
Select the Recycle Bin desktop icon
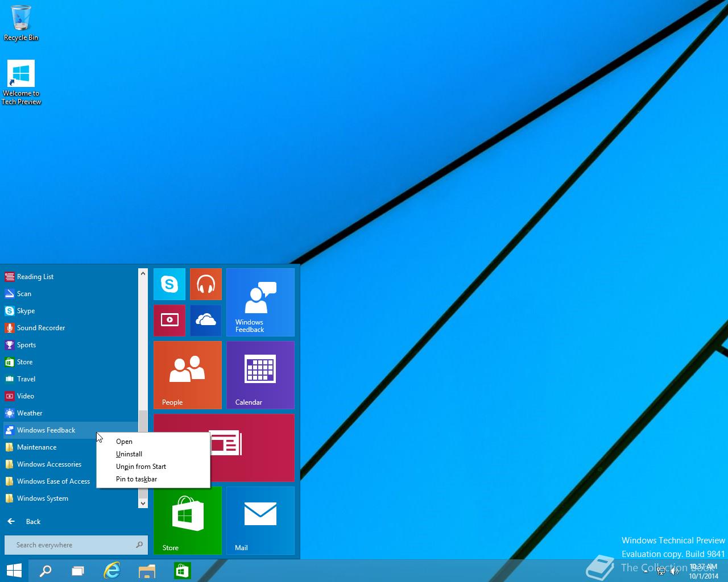[x=21, y=23]
